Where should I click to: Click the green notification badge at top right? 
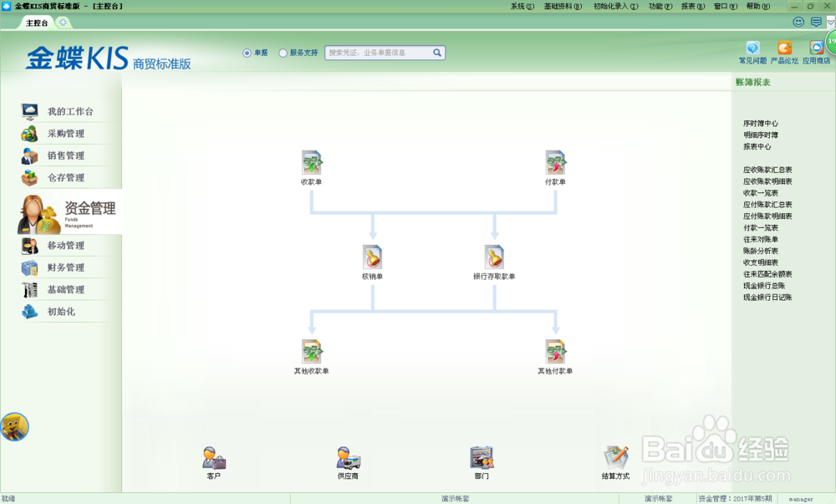pos(831,41)
